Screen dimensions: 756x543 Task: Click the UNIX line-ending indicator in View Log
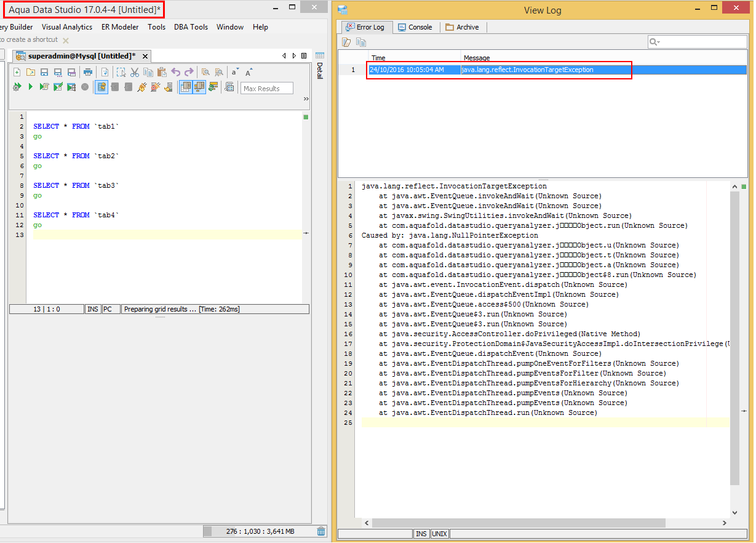point(439,534)
